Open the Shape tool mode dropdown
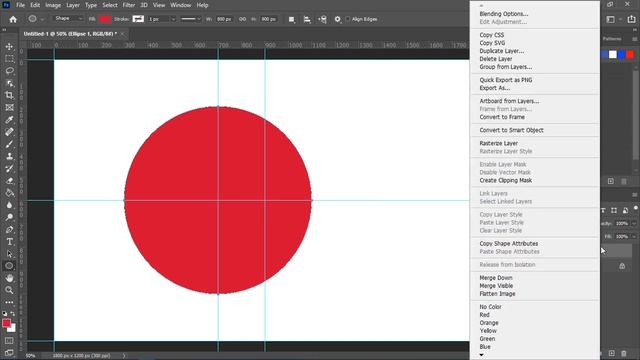This screenshot has width=640, height=360. pos(68,19)
